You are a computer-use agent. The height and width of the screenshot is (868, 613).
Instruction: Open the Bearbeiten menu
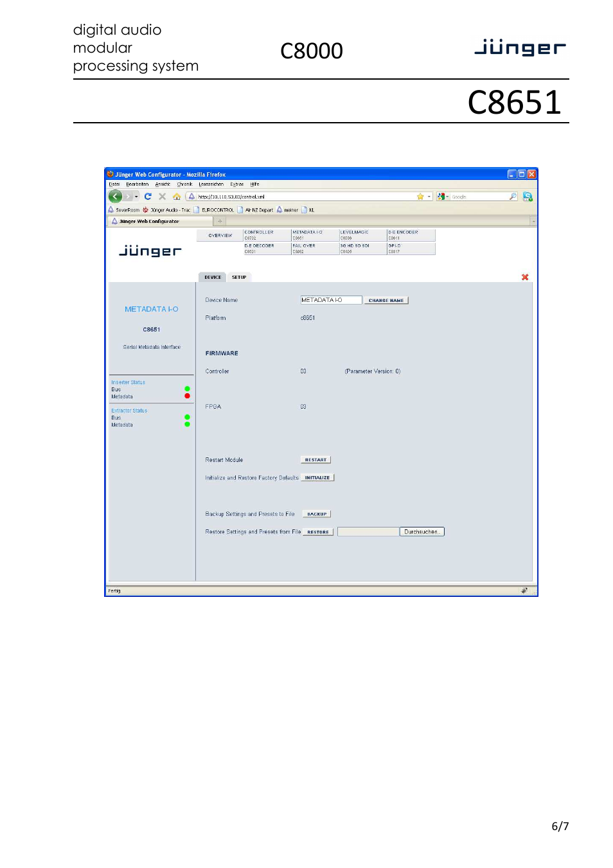pos(137,184)
